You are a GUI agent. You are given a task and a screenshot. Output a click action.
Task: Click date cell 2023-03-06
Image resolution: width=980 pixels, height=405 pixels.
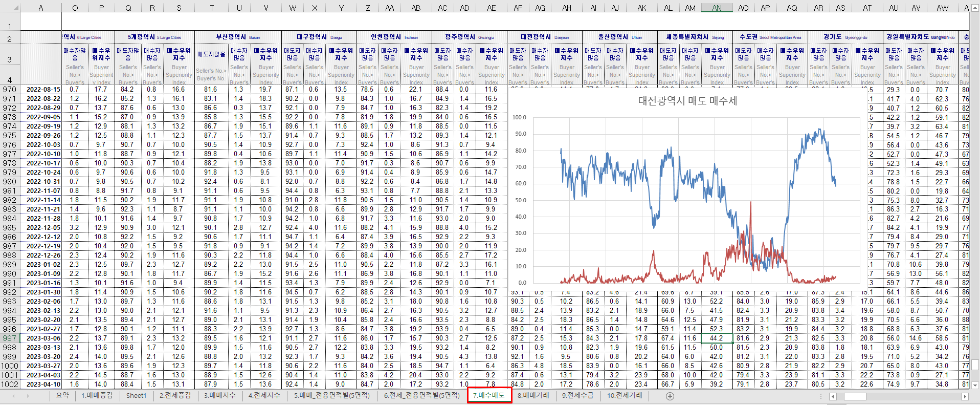pyautogui.click(x=41, y=338)
